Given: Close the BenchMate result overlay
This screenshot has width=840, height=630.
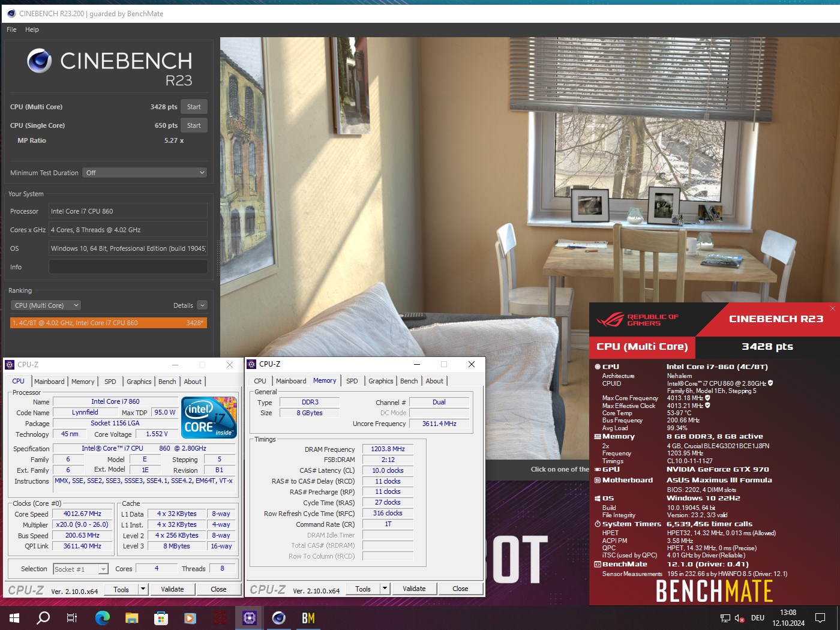Looking at the screenshot, I should 832,308.
